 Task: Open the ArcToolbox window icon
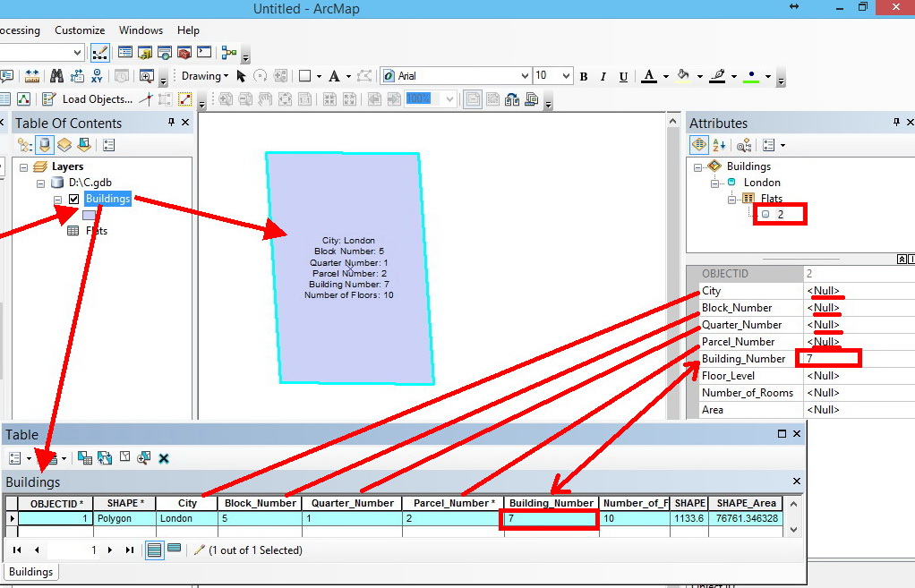[184, 53]
